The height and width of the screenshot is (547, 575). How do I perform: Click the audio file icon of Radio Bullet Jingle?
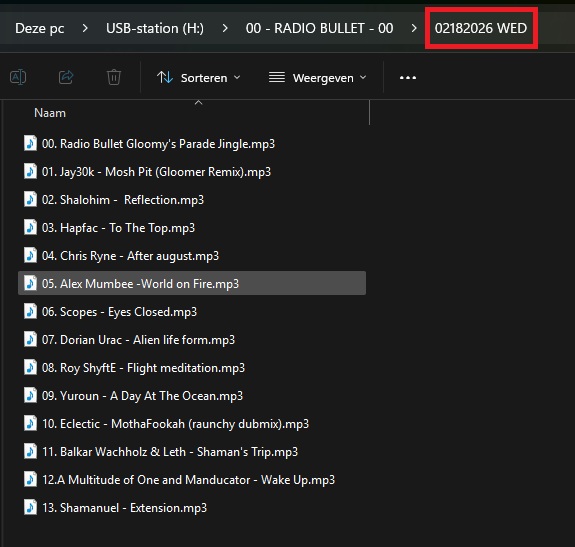point(30,143)
